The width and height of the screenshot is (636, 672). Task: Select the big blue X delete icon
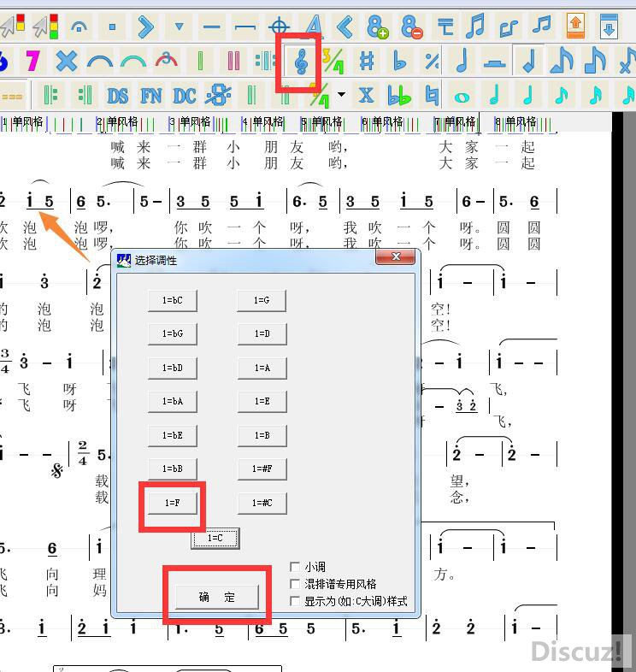pos(67,61)
